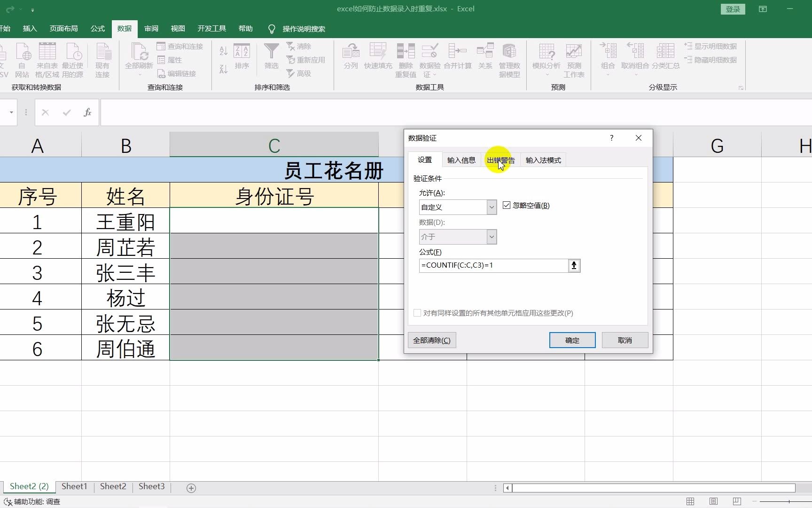Image resolution: width=812 pixels, height=508 pixels.
Task: Expand the Name Box dropdown arrow
Action: pos(11,112)
